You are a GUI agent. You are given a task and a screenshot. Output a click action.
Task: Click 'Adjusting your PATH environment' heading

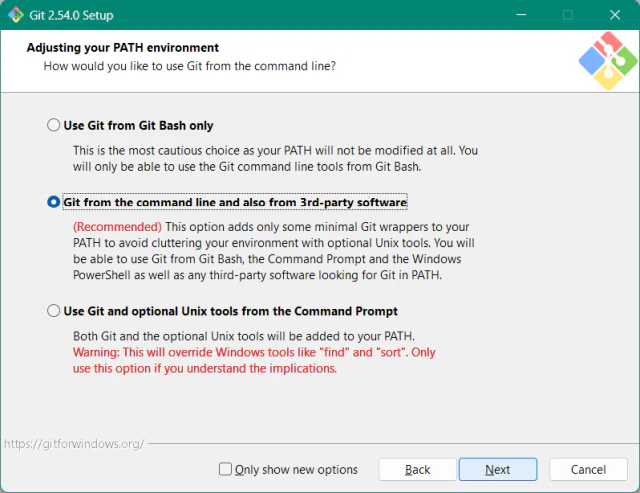pos(123,48)
